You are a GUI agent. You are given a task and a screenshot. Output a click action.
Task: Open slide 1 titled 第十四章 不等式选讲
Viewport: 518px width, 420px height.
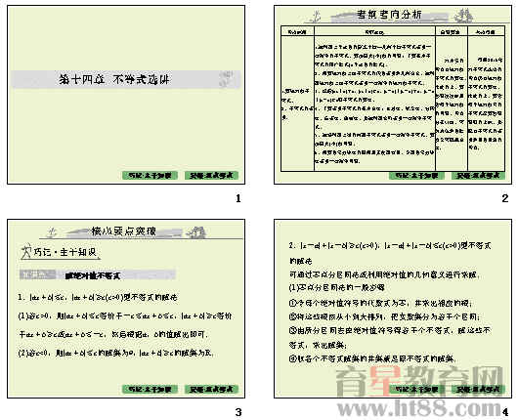(126, 95)
